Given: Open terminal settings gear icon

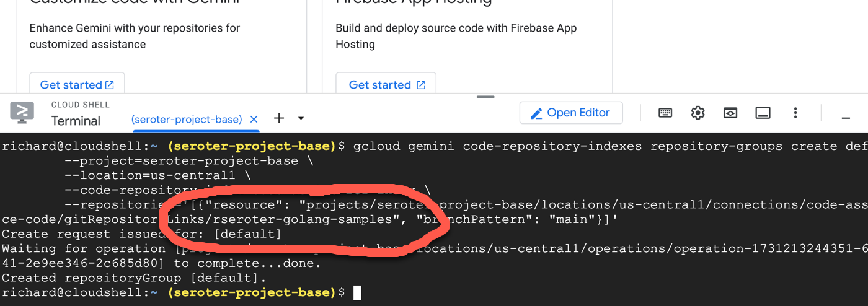Looking at the screenshot, I should pyautogui.click(x=697, y=113).
